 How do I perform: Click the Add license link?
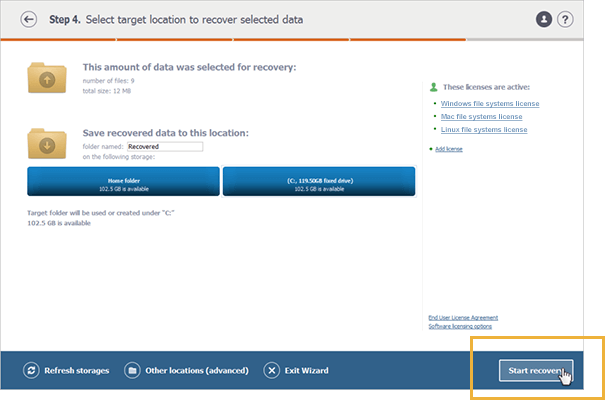tap(448, 149)
